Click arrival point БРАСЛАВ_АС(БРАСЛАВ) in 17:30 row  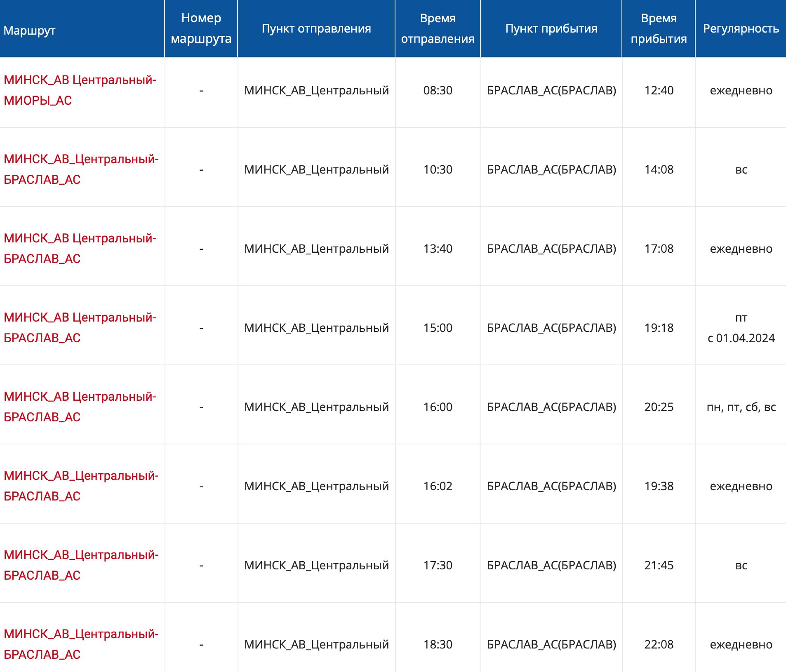click(x=551, y=565)
